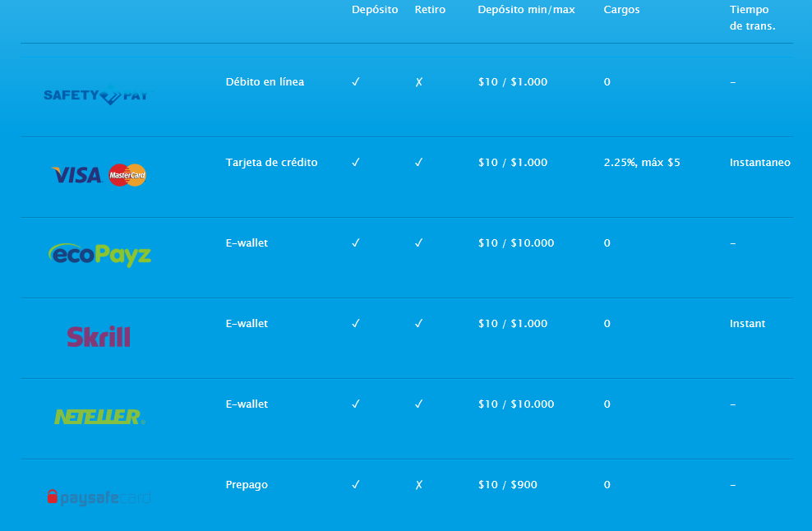The height and width of the screenshot is (531, 812).
Task: Click "$10 / $1.000" in SafetyPay row
Action: [x=513, y=82]
